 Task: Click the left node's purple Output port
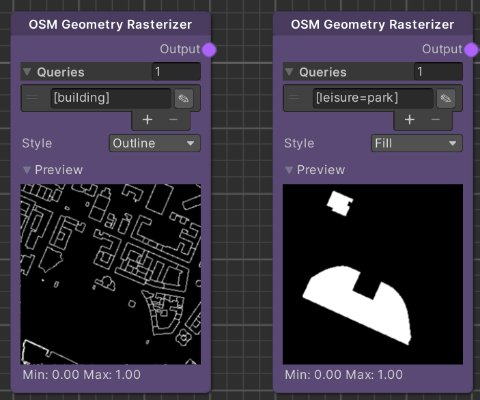click(x=209, y=50)
